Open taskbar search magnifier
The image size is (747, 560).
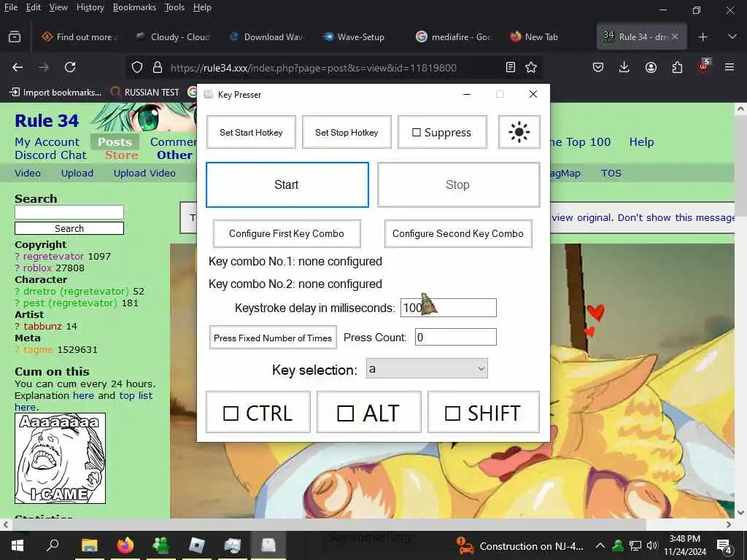[x=53, y=545]
